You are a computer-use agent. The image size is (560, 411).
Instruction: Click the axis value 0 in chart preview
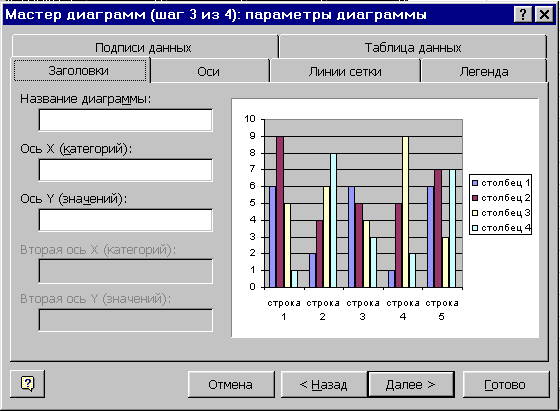tap(253, 287)
